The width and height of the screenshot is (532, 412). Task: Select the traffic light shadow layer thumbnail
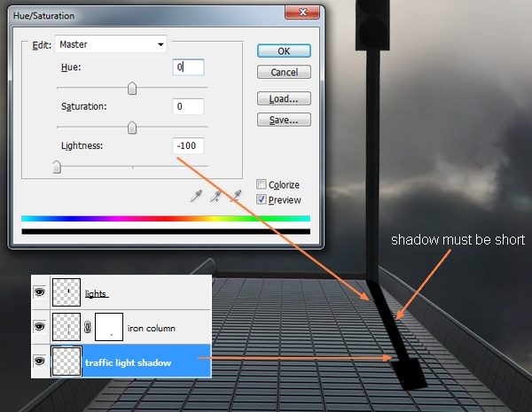point(66,361)
